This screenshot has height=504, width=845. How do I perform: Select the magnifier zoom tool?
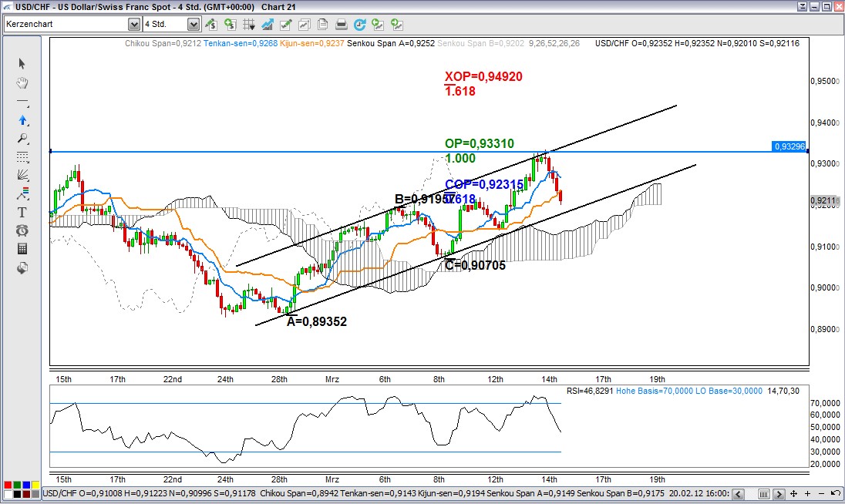22,139
